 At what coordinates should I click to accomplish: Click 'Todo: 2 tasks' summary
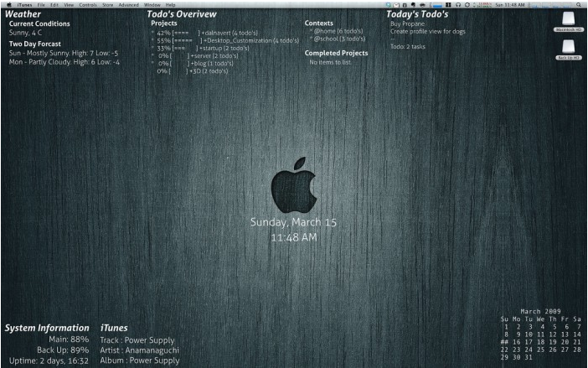tap(408, 46)
